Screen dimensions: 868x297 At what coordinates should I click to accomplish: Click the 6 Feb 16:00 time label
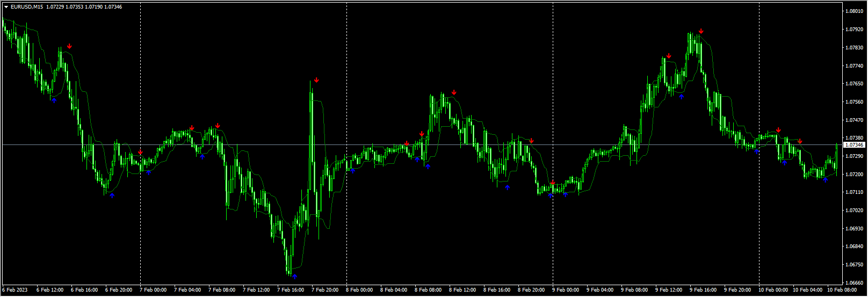point(84,290)
